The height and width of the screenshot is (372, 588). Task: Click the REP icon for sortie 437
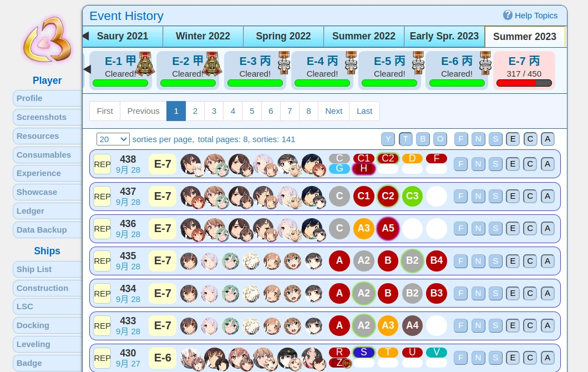102,197
